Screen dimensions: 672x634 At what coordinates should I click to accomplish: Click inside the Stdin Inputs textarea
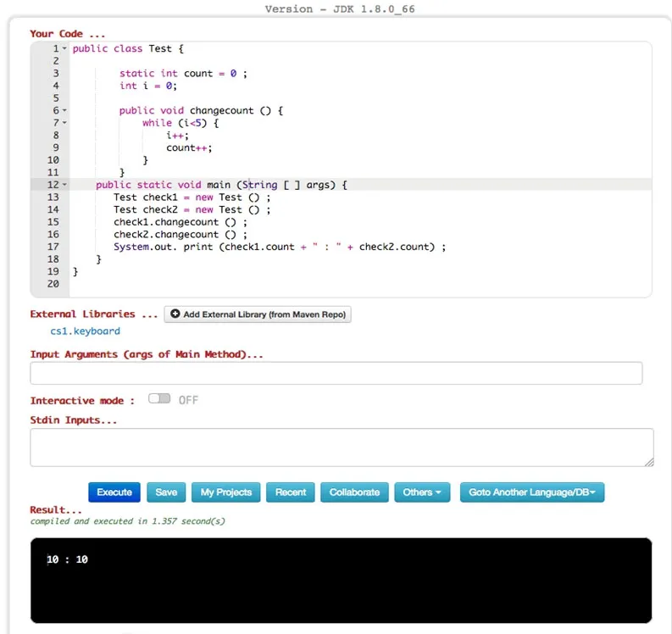342,447
